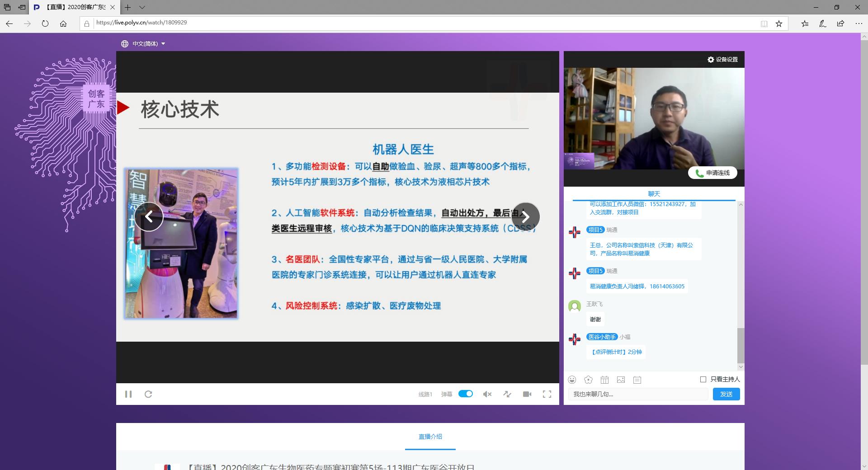Click inside the 我也来聊几句 message input field
Image resolution: width=868 pixels, height=470 pixels.
(637, 394)
